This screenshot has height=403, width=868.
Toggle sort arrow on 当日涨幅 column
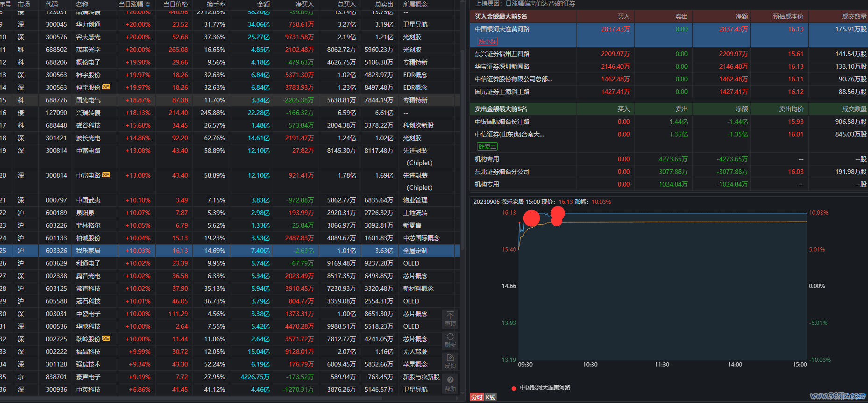[148, 4]
